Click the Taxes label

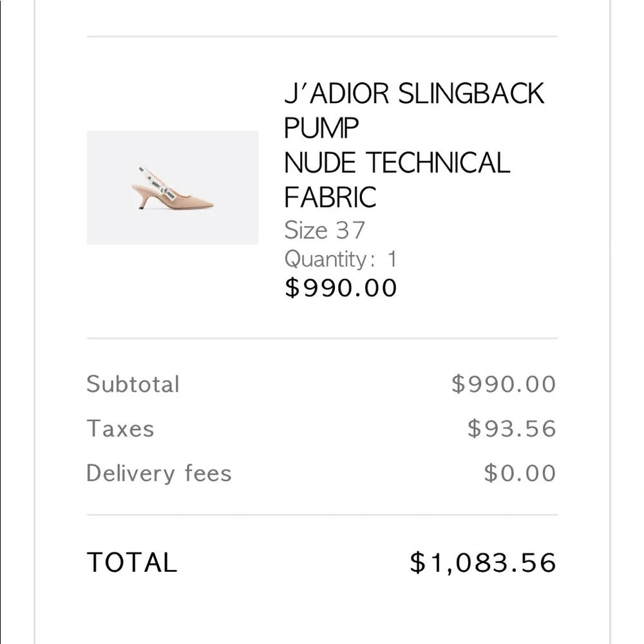pos(120,428)
